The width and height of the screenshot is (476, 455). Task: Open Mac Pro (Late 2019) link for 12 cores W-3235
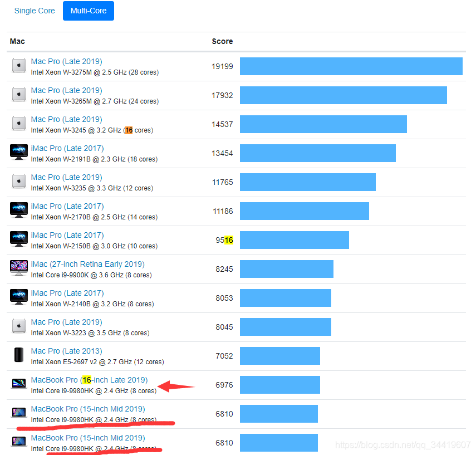click(66, 177)
